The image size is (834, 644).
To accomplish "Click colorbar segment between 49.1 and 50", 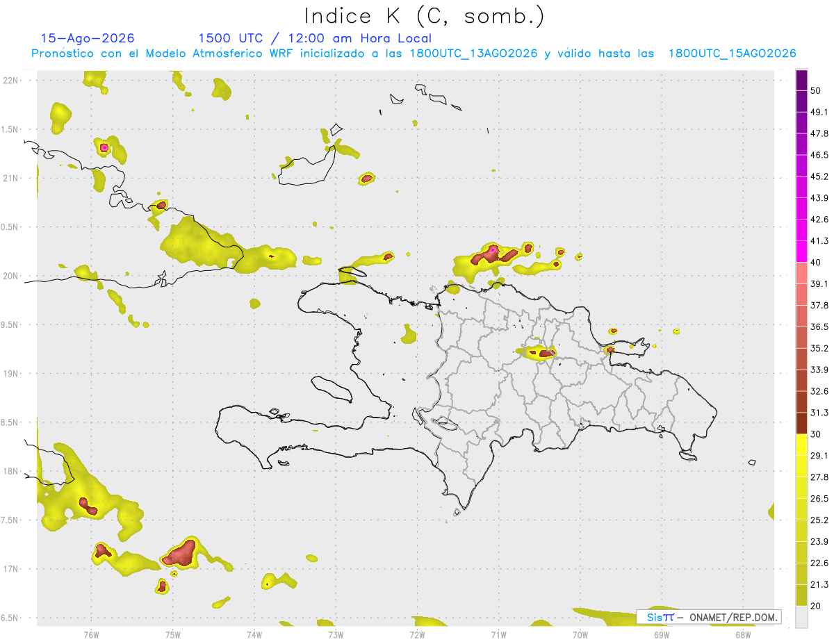I will click(x=802, y=101).
